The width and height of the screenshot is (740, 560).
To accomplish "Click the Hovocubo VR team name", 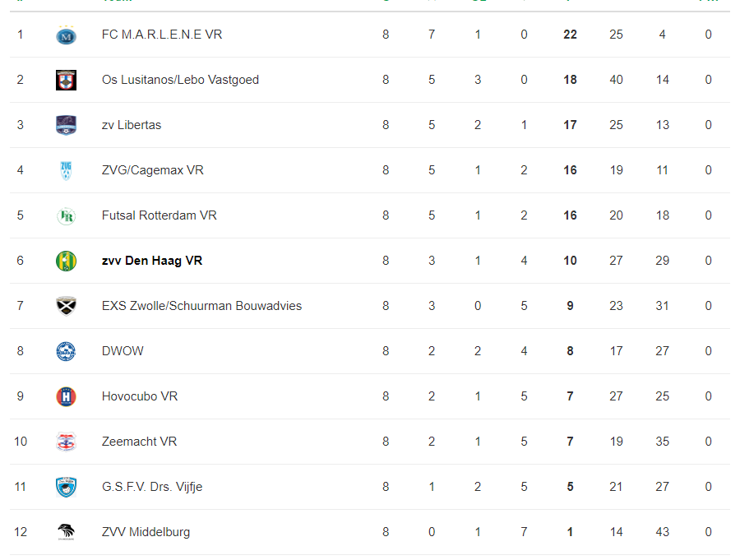I will tap(140, 396).
